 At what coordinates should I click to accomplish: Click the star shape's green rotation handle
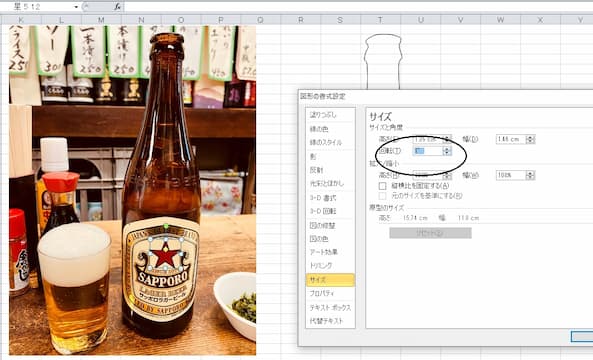pos(166,227)
